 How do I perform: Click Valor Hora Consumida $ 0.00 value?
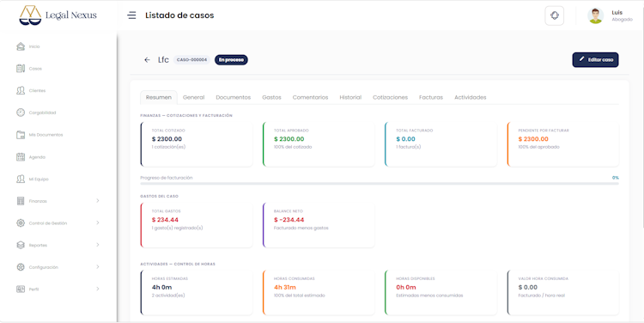[528, 287]
